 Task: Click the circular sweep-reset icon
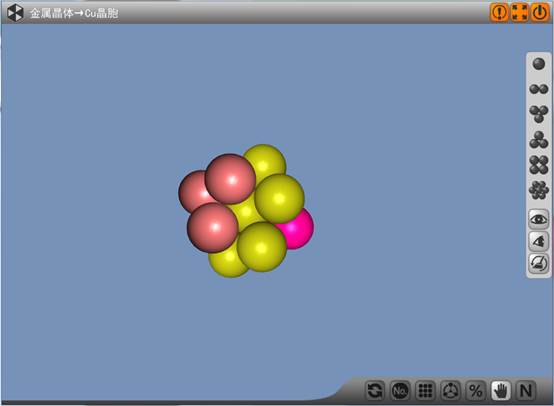click(x=538, y=263)
